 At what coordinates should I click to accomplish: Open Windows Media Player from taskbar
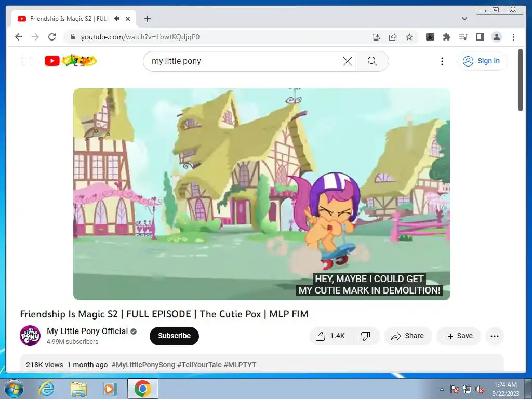click(x=110, y=389)
